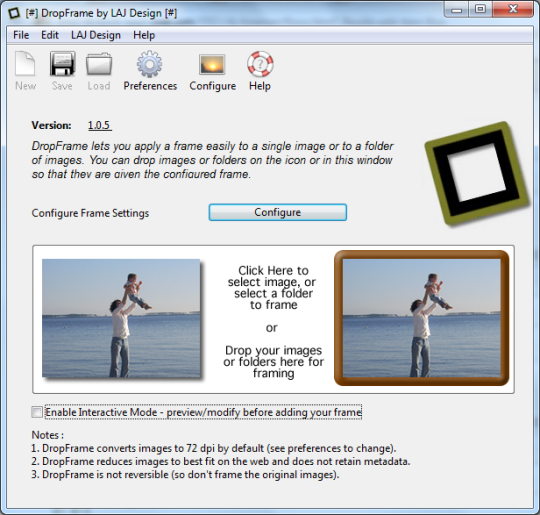Click note about 72 dpi conversion
540x515 pixels.
tap(214, 448)
